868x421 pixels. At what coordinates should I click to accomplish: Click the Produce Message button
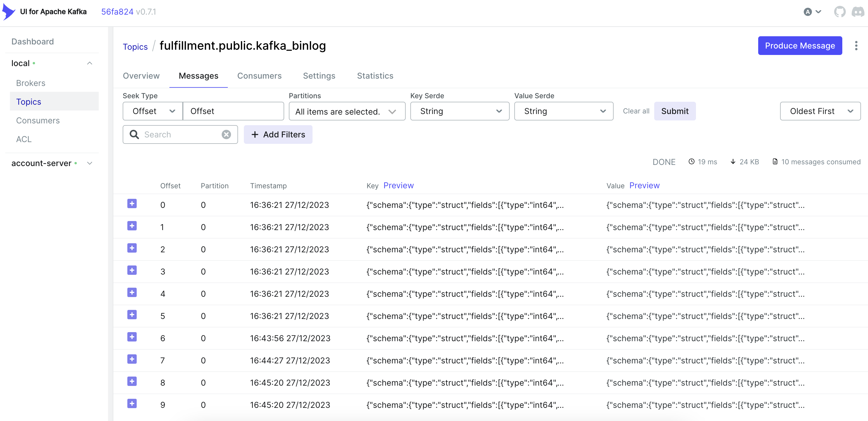pyautogui.click(x=800, y=46)
